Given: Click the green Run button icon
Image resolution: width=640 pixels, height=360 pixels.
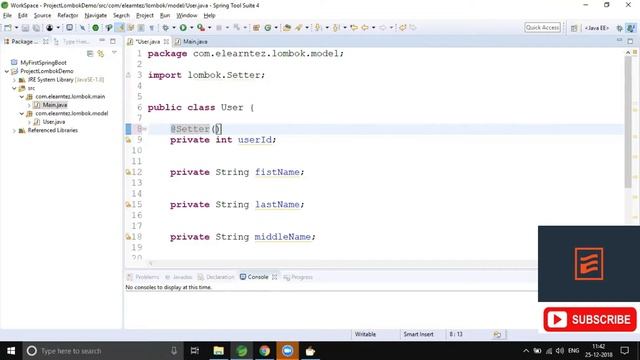Looking at the screenshot, I should pos(183,28).
